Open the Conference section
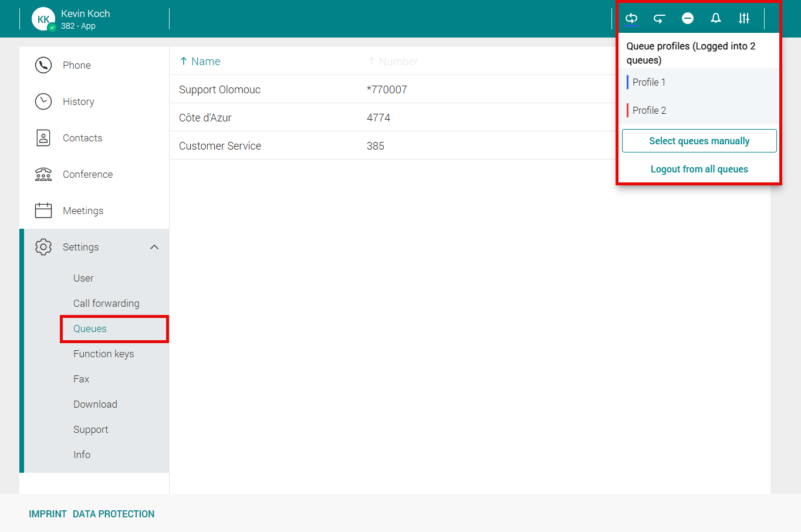The width and height of the screenshot is (801, 532). point(87,174)
